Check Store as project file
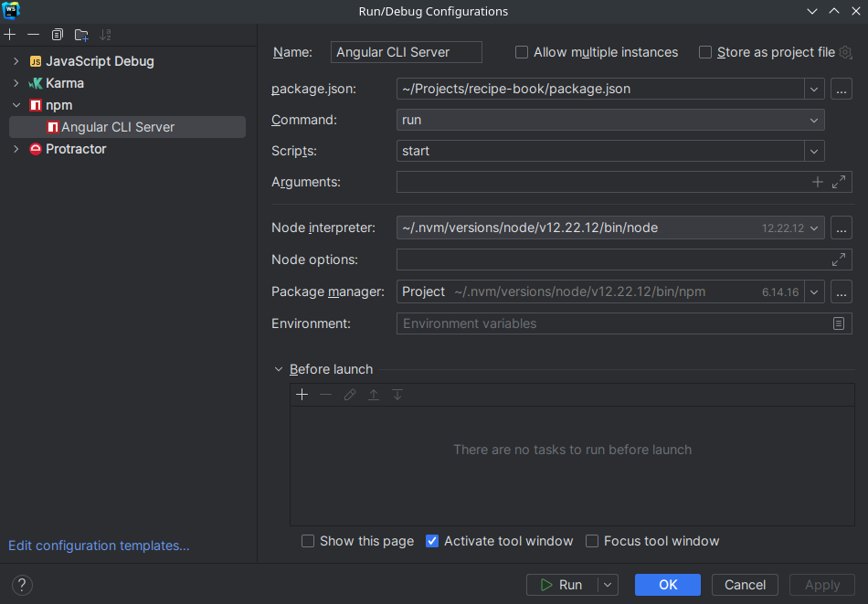The width and height of the screenshot is (868, 604). (x=705, y=52)
